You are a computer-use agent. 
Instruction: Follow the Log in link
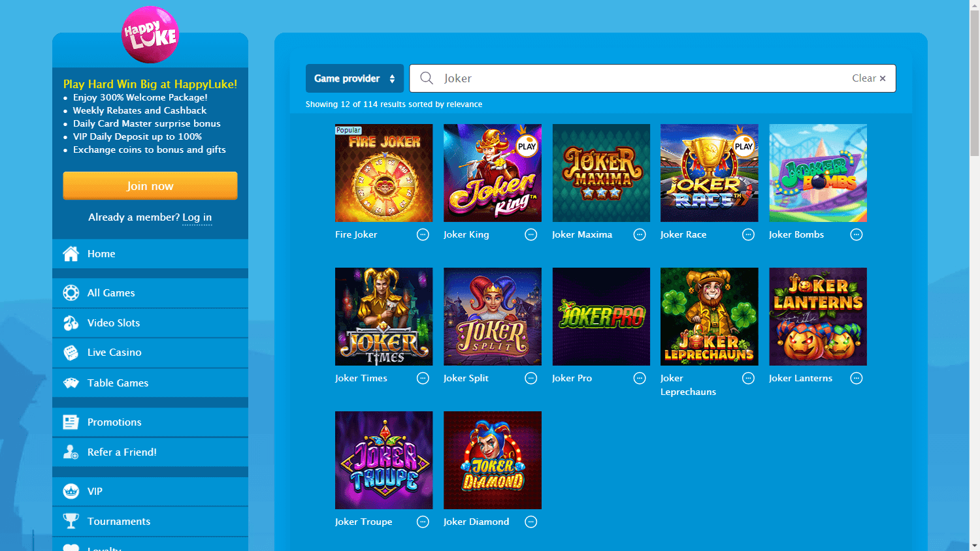tap(197, 217)
